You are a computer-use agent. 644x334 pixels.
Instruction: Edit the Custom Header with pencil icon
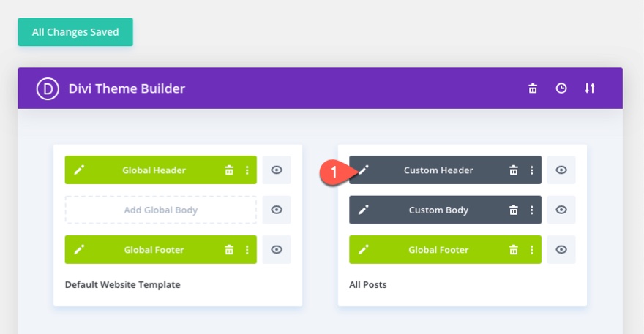(x=363, y=170)
